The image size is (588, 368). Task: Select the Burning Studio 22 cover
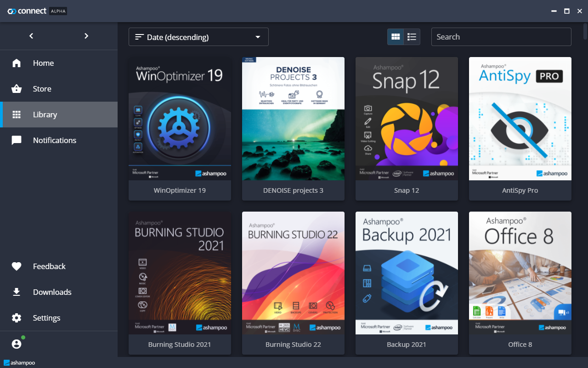tap(293, 273)
